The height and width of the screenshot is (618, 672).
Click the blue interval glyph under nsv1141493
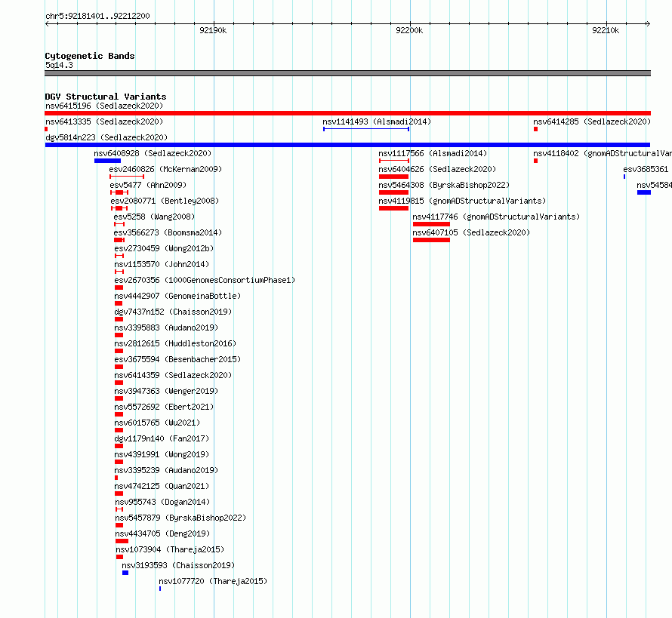click(366, 129)
